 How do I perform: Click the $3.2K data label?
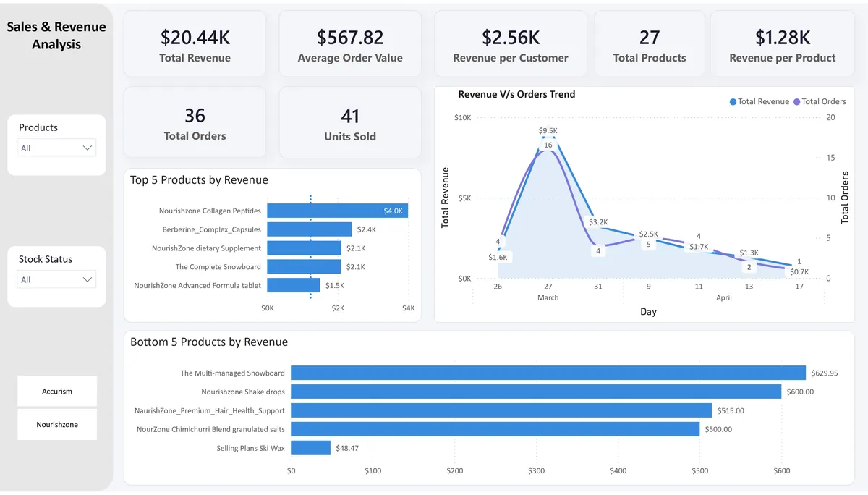[599, 222]
